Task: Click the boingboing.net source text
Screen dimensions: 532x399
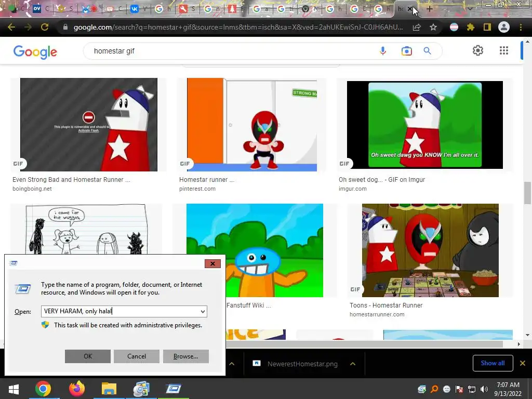Action: click(32, 189)
